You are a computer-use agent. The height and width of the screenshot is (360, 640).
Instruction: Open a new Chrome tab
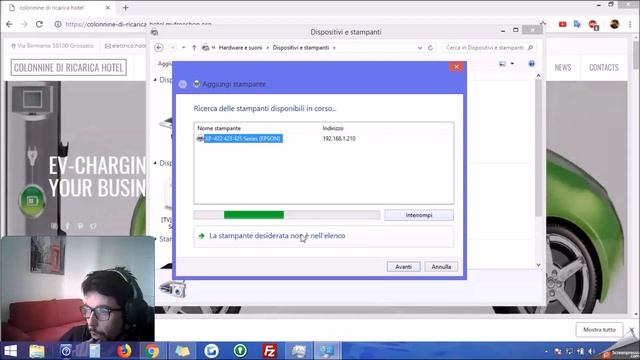125,8
